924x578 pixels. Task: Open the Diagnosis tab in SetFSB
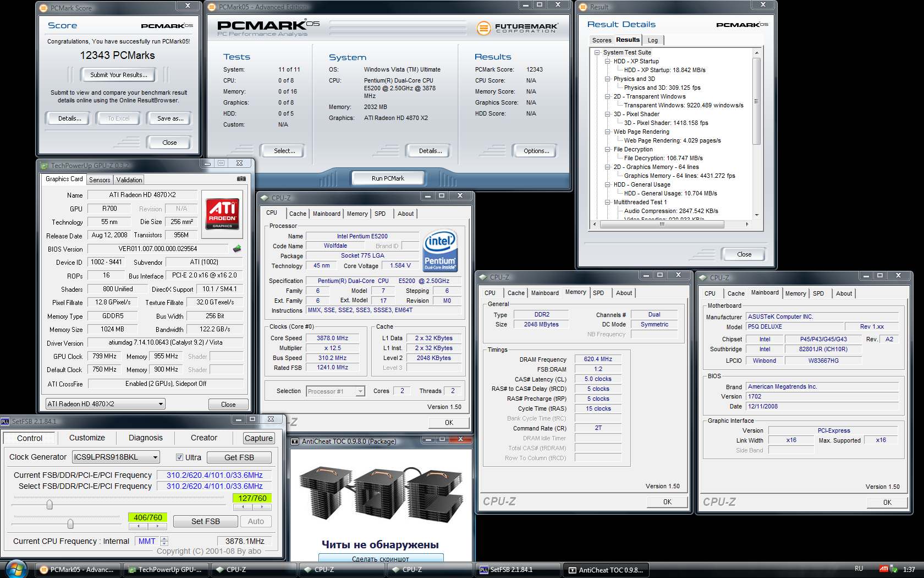pyautogui.click(x=146, y=438)
